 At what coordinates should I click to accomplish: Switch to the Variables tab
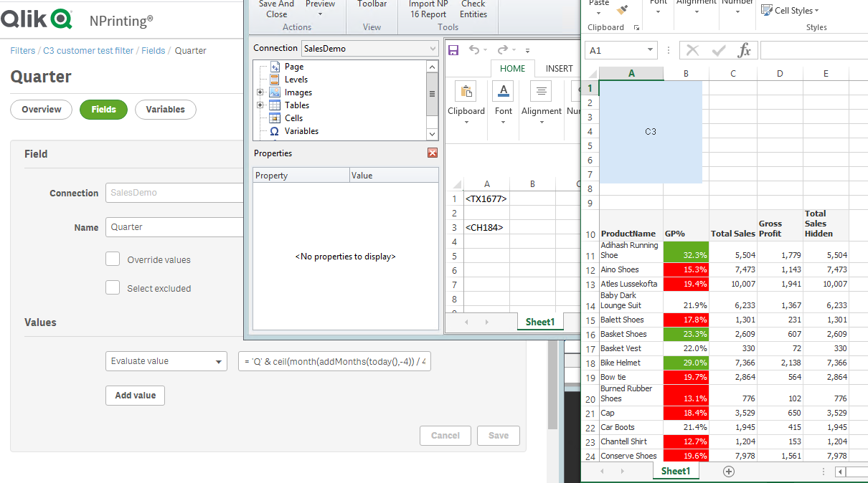click(x=165, y=110)
